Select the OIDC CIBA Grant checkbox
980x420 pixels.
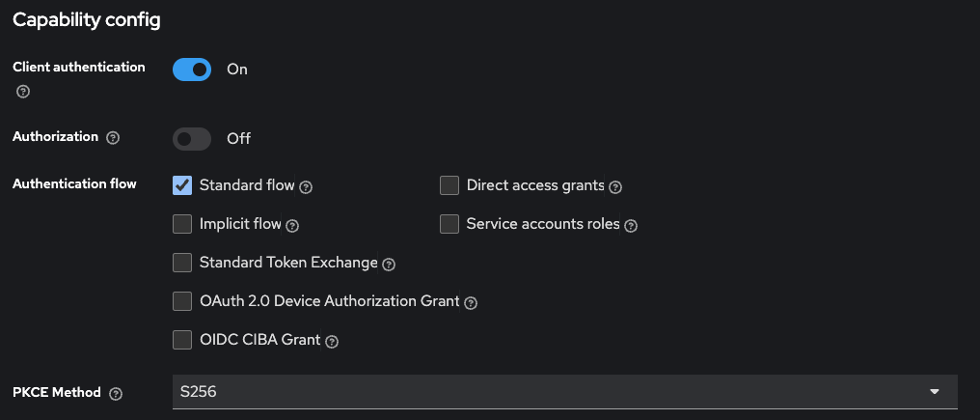point(182,340)
